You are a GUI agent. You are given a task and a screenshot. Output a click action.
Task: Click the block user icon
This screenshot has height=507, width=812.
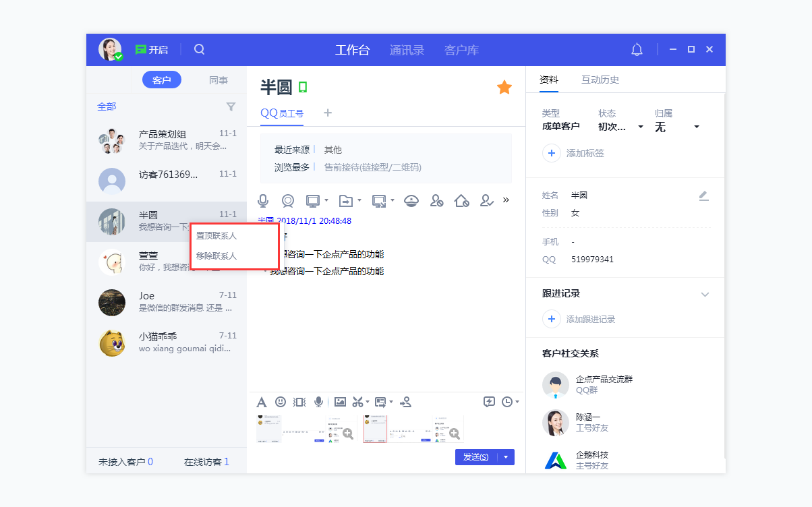[437, 200]
